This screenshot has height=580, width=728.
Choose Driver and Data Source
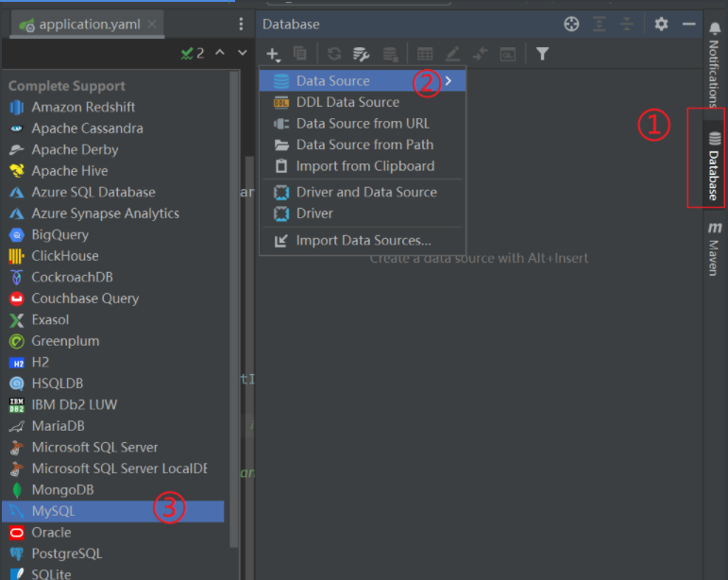tap(363, 192)
